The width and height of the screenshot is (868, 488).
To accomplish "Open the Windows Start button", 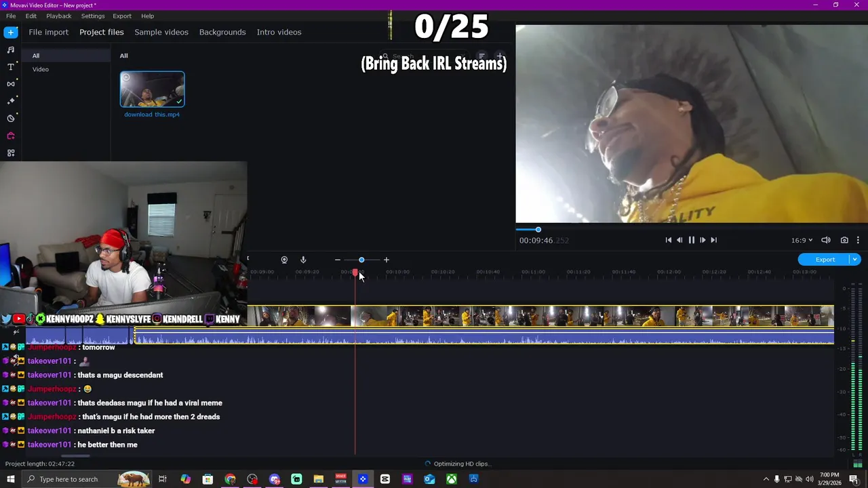I will click(11, 479).
